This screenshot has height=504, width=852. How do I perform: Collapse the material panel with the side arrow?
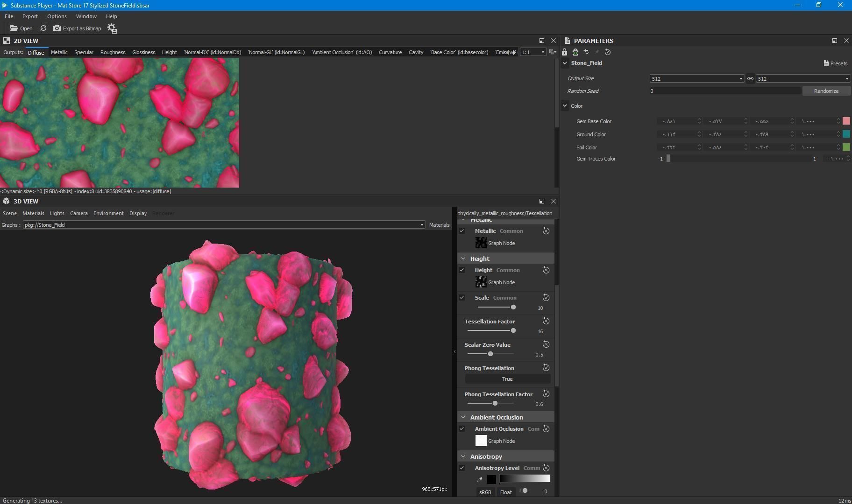454,352
